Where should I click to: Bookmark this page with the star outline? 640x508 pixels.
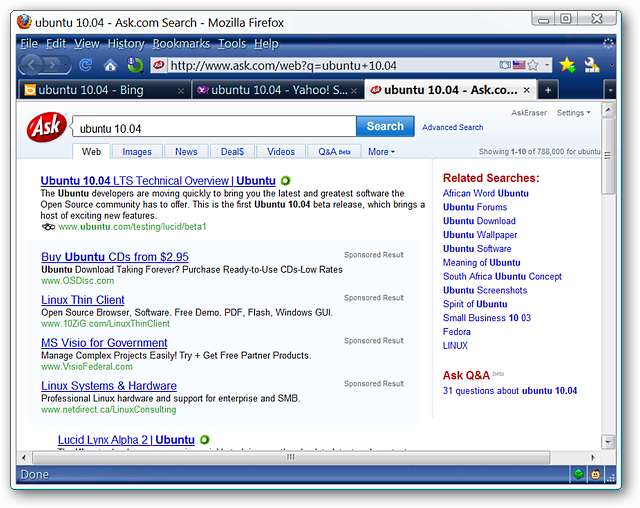click(x=533, y=65)
